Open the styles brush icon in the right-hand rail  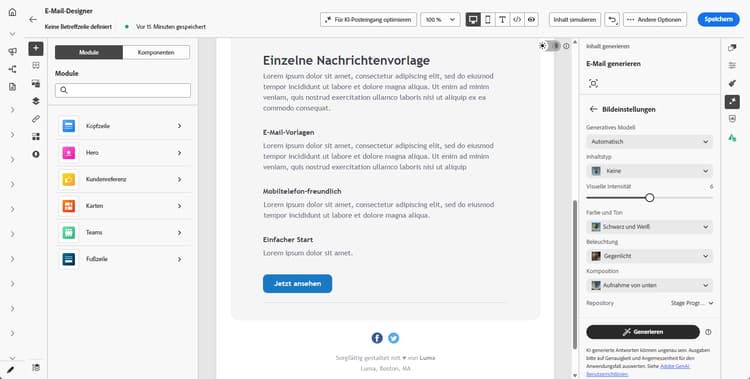coord(732,83)
